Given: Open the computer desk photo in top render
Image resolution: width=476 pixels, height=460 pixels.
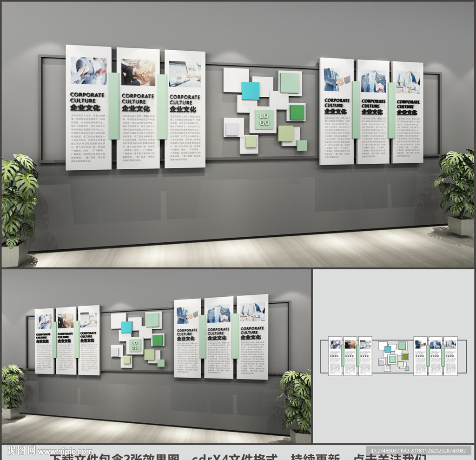Looking at the screenshot, I should [x=408, y=83].
